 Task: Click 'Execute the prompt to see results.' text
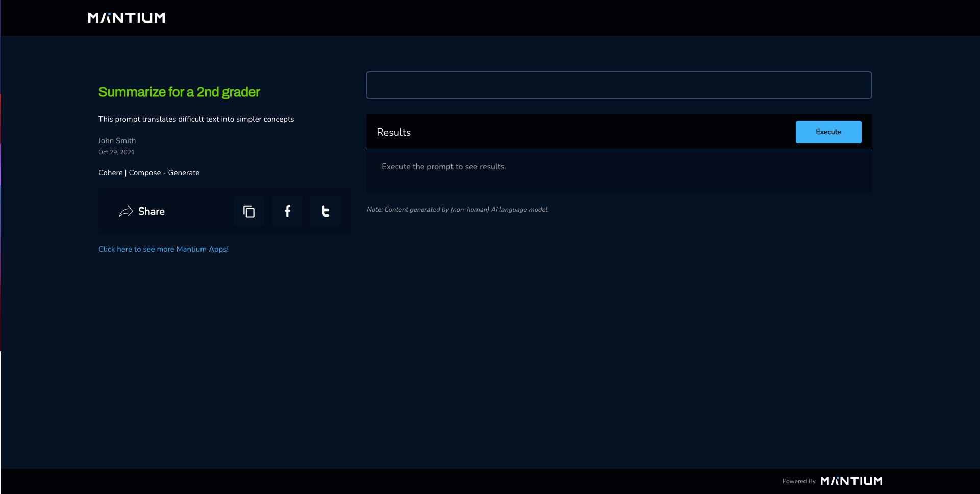444,167
